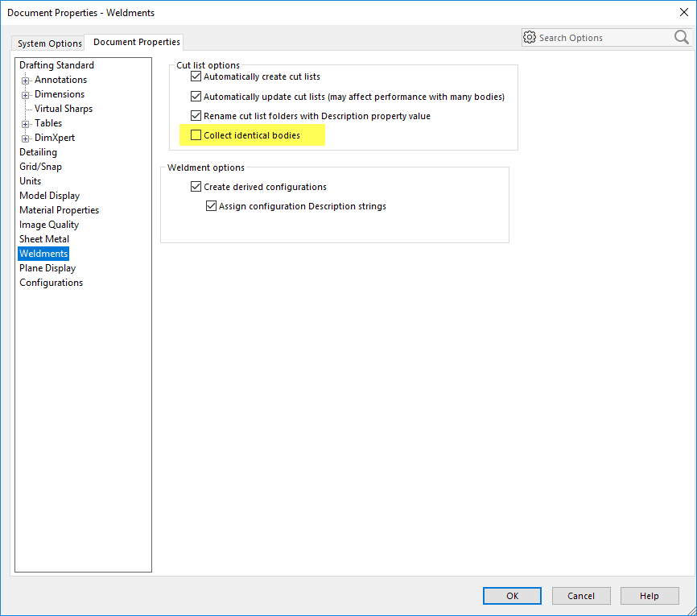Open the Sheet Metal settings
Screen dimensions: 697x616
click(44, 239)
